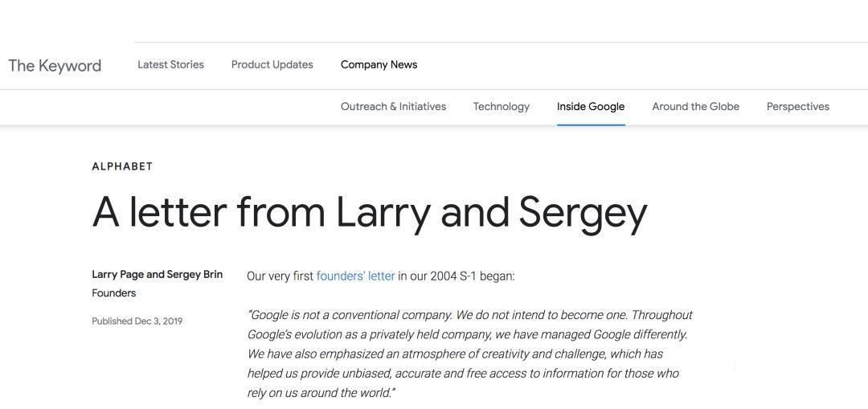Click the "Our very first" opening words
The image size is (868, 409).
pos(280,276)
